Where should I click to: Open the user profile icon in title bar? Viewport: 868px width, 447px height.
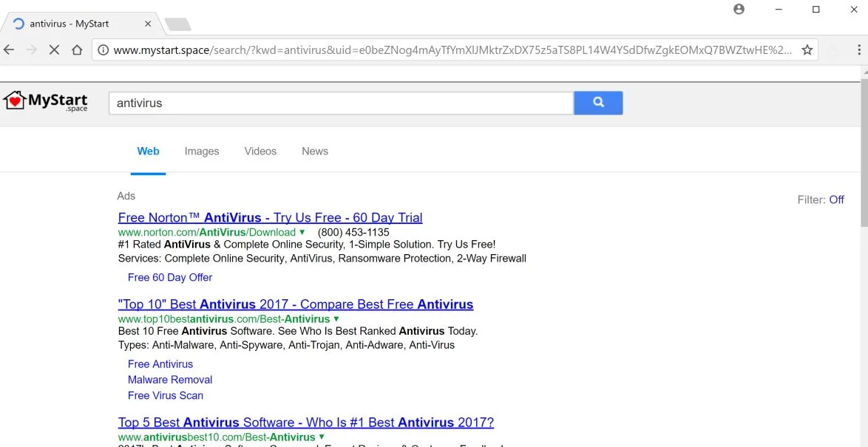tap(739, 10)
